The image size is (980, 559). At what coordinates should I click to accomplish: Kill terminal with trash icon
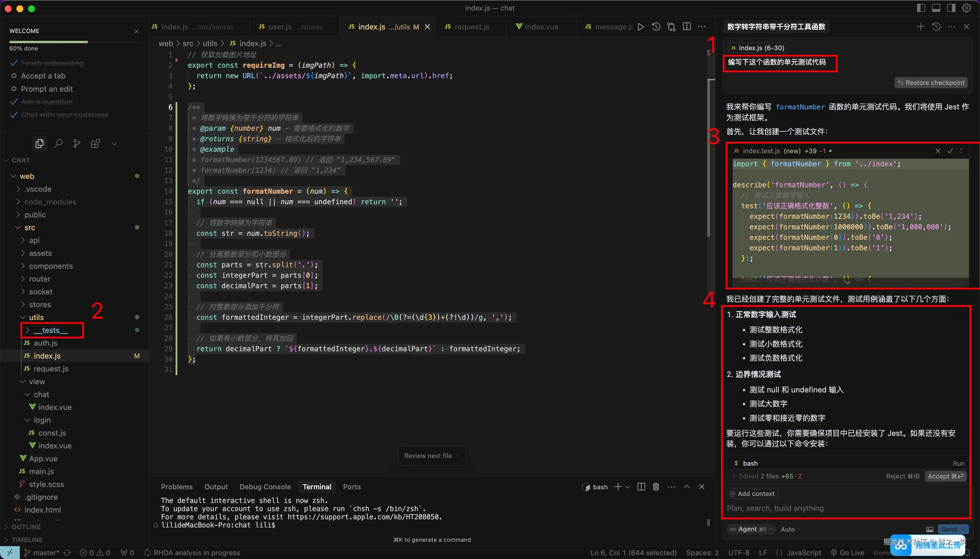[x=656, y=487]
